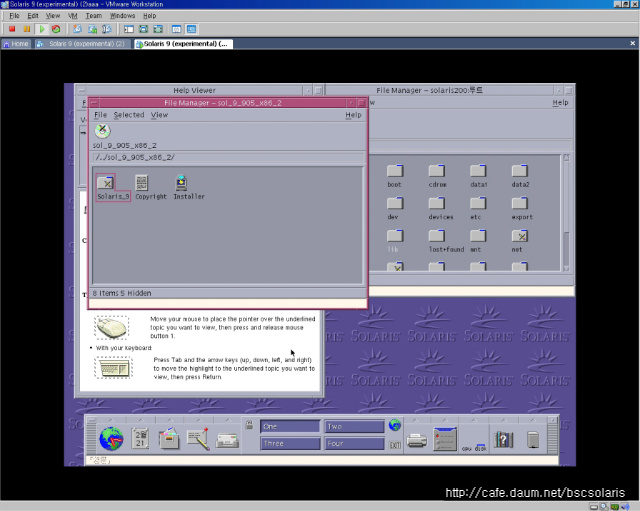Open the Snapshot Manager toolbar icon
Image resolution: width=640 pixels, height=511 pixels.
click(107, 29)
